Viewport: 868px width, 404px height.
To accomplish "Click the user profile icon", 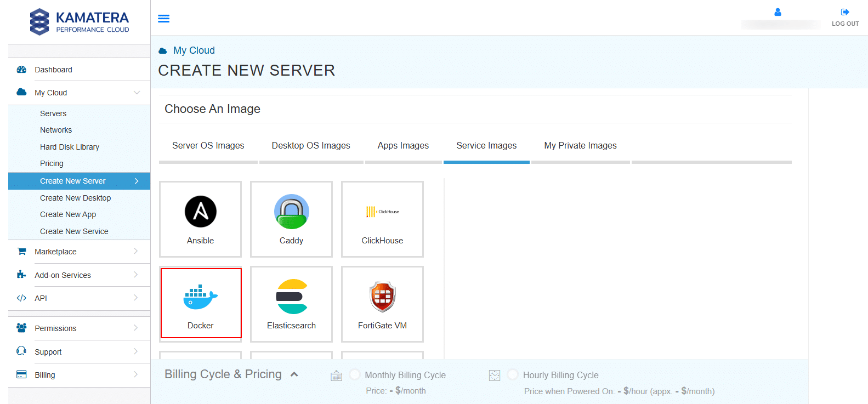I will (778, 12).
